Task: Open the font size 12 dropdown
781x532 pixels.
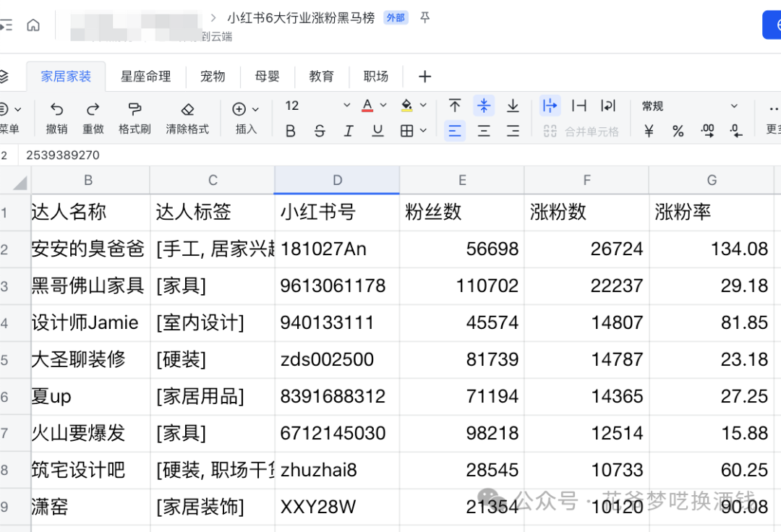Action: click(317, 106)
